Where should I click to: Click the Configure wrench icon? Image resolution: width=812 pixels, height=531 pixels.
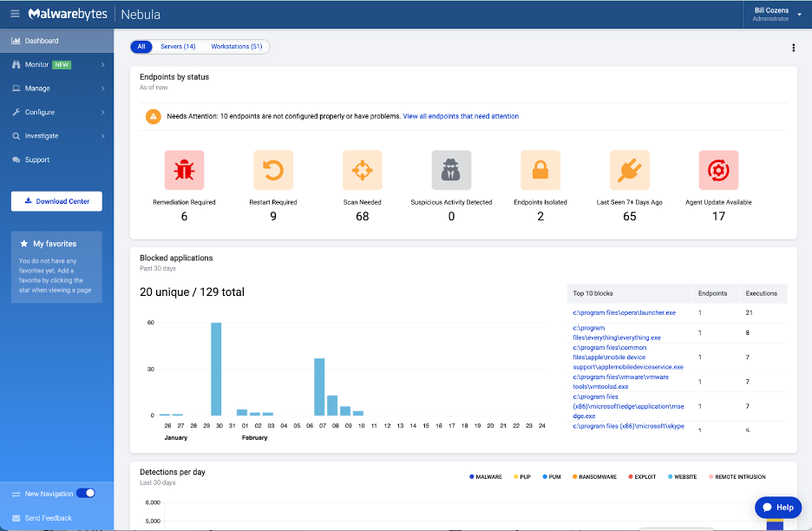(x=16, y=112)
